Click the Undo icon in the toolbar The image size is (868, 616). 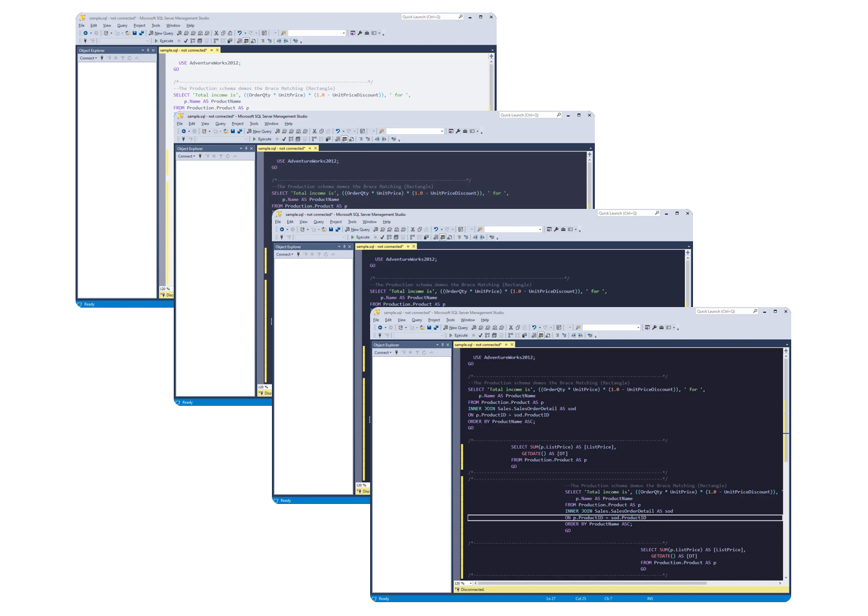pos(534,328)
